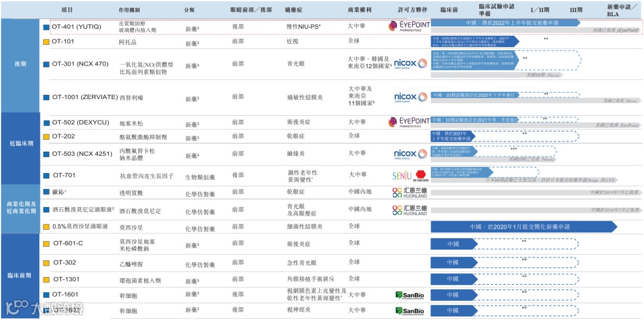Select the 臨床前期 stage label

tap(20, 275)
